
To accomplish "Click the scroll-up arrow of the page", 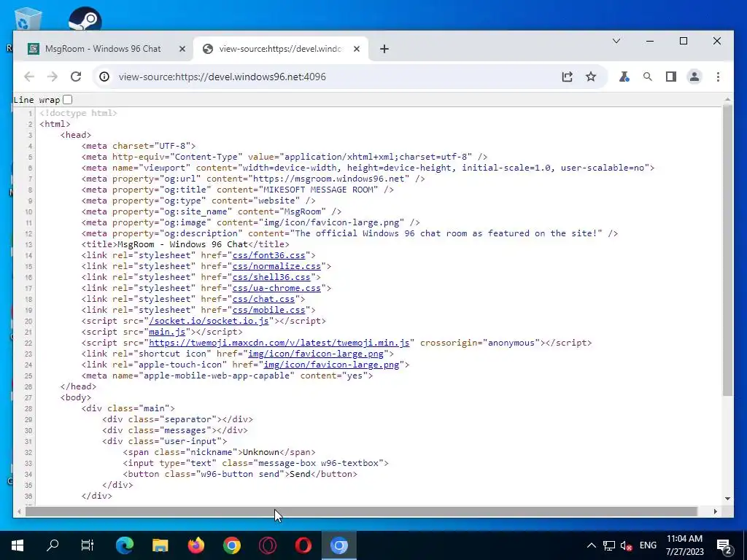I will 727,99.
